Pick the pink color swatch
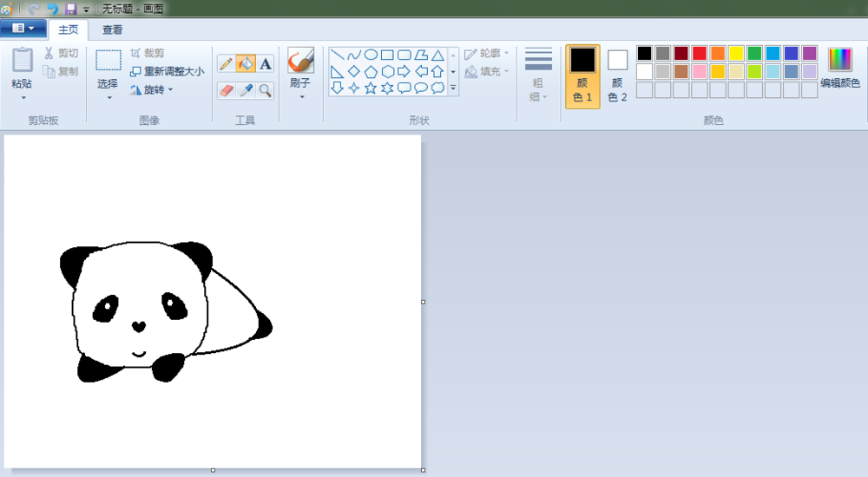This screenshot has height=477, width=868. pyautogui.click(x=699, y=71)
